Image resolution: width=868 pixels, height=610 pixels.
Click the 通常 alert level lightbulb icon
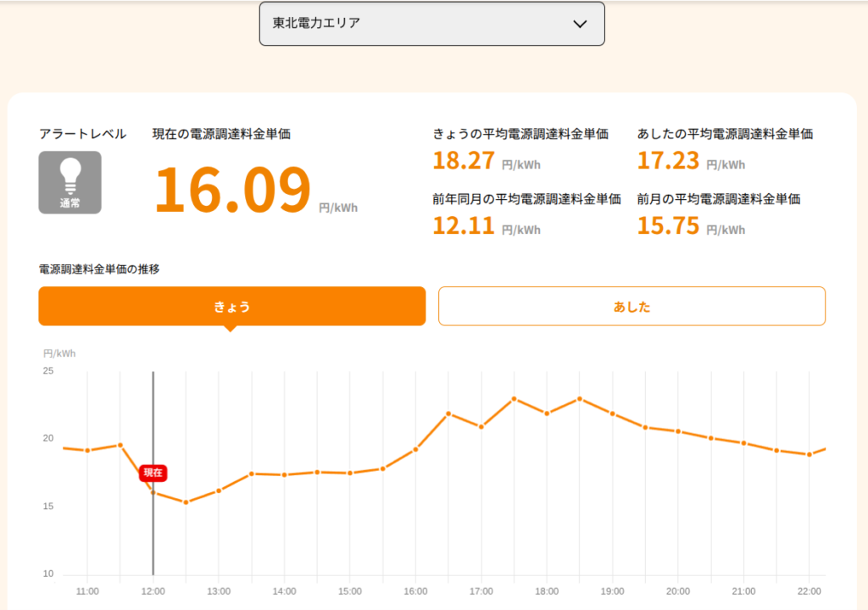(70, 182)
